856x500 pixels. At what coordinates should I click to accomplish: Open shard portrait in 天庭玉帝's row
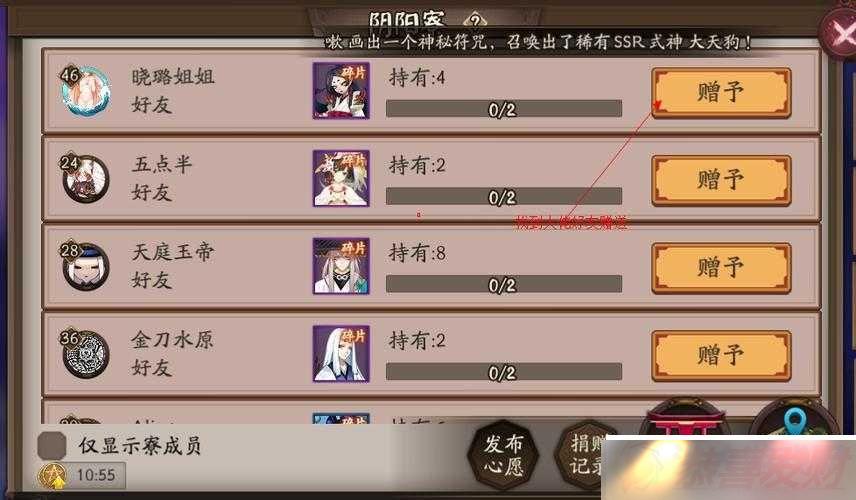(341, 266)
